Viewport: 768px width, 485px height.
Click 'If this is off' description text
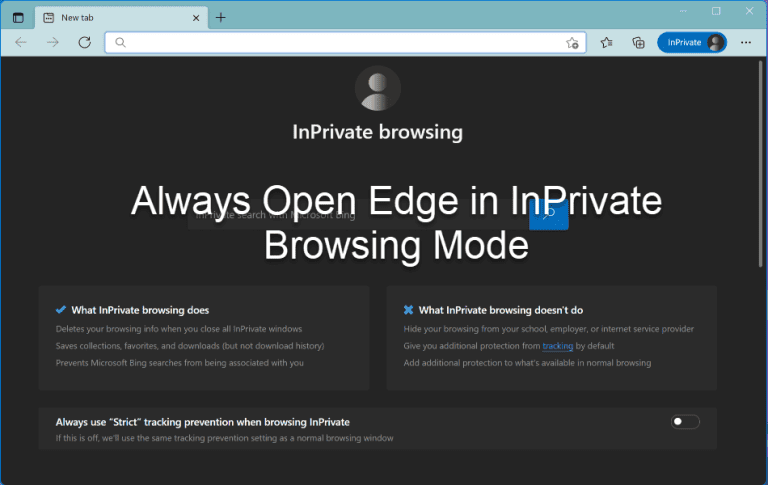[x=224, y=438]
